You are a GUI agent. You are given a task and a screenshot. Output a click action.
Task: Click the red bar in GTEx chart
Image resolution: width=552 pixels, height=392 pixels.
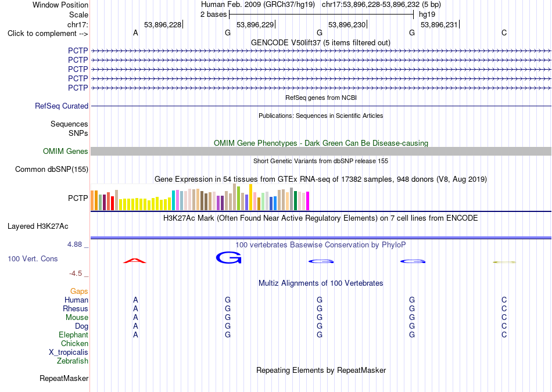coord(112,203)
